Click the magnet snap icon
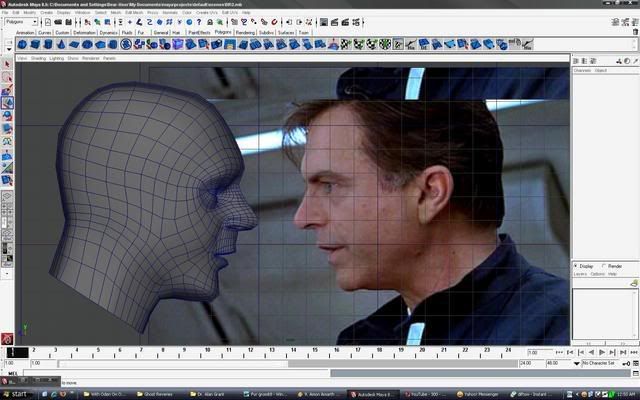 274,22
